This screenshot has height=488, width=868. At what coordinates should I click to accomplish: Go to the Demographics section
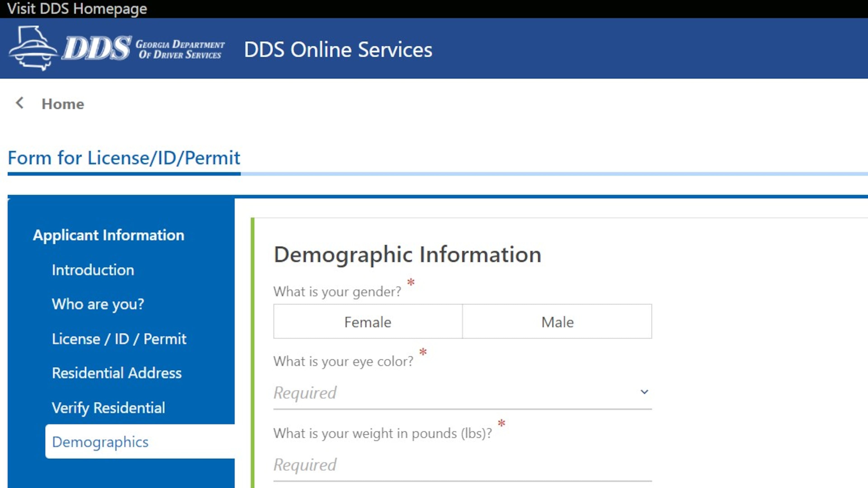[100, 442]
